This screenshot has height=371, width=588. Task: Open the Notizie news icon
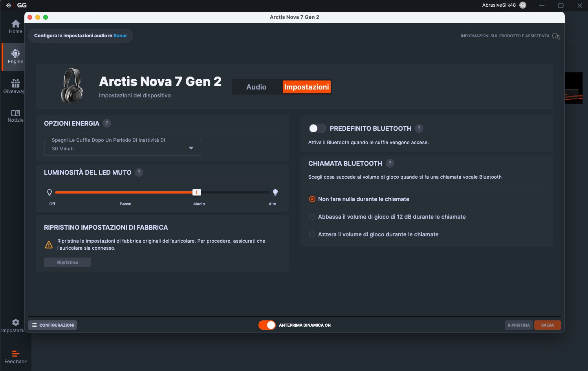pyautogui.click(x=15, y=115)
